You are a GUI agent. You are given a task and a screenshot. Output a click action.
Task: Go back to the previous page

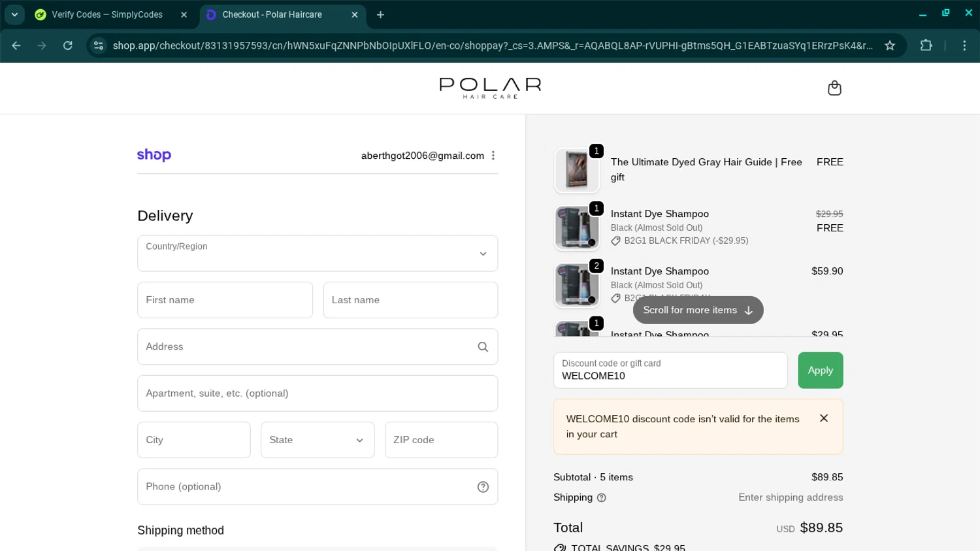coord(16,46)
